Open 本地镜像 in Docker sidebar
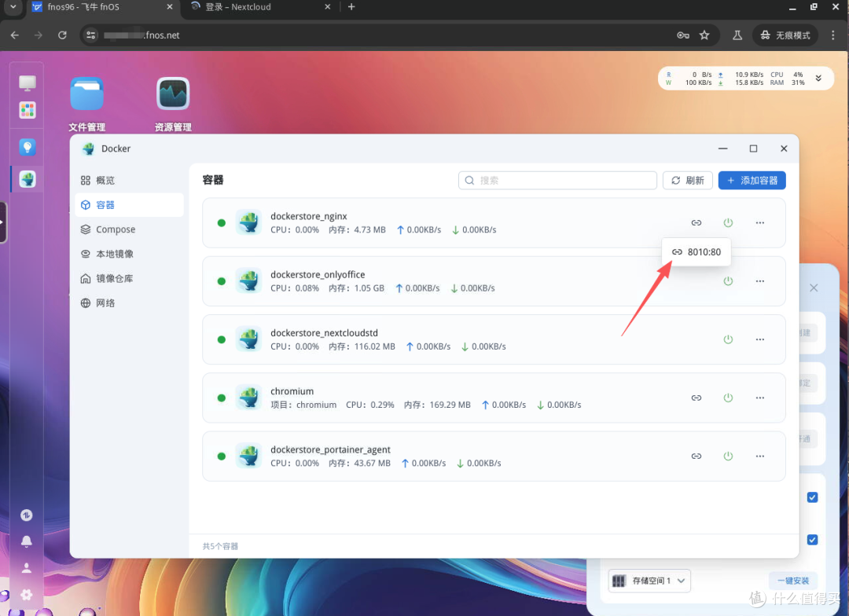Screen dimensions: 849x616 129,254
